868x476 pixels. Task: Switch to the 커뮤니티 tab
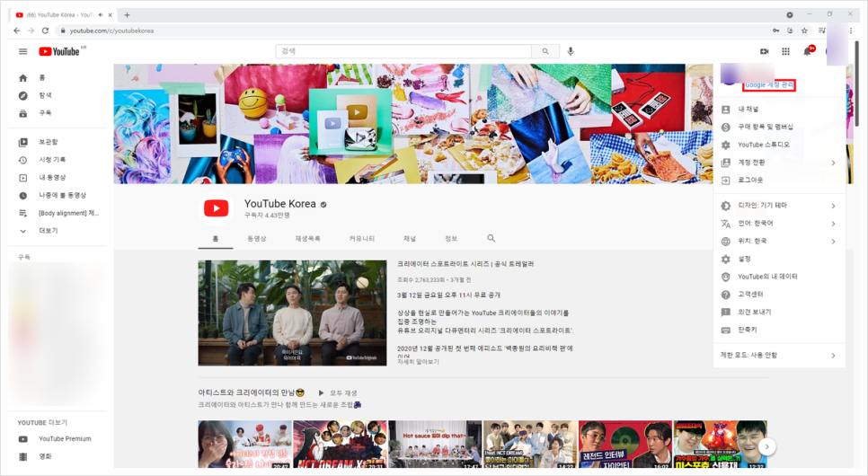pos(362,239)
